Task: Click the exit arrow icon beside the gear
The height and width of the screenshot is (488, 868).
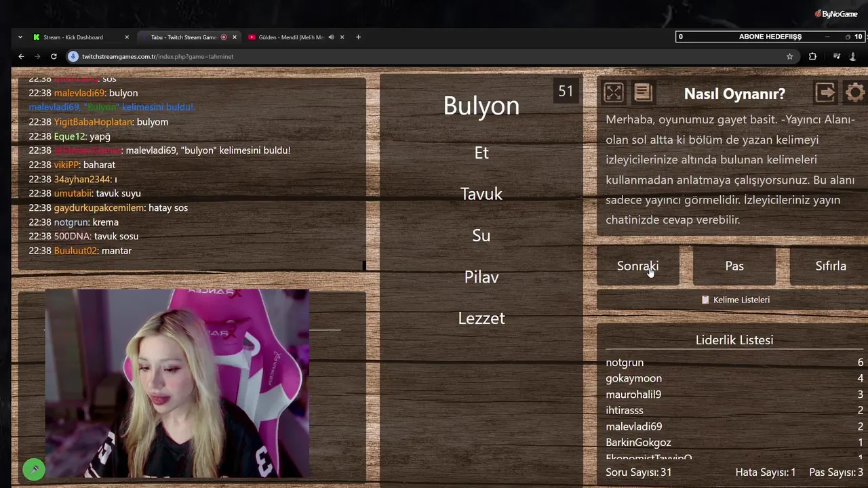Action: tap(825, 93)
